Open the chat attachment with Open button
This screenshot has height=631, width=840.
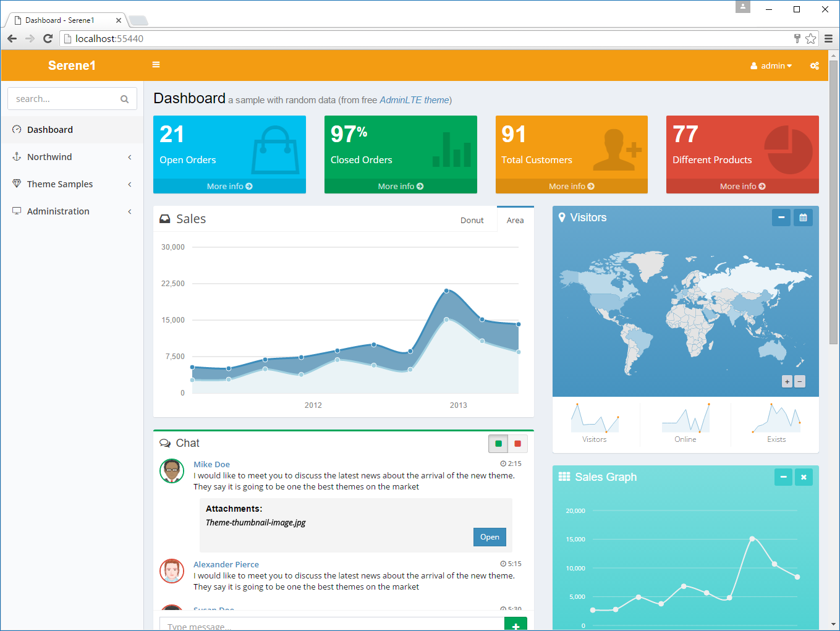490,537
